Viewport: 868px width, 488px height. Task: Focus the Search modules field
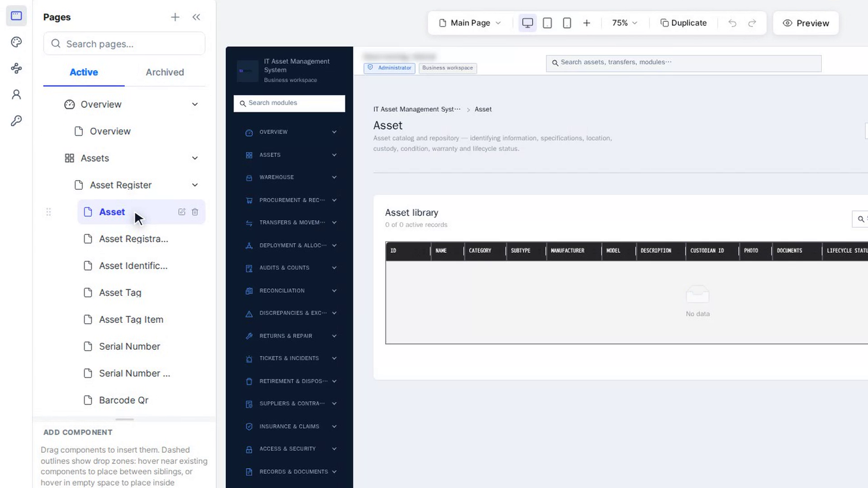click(289, 103)
